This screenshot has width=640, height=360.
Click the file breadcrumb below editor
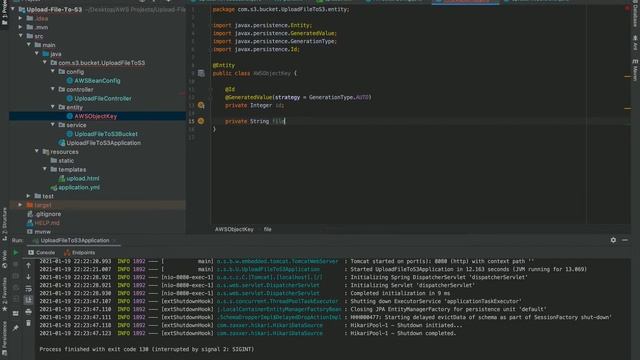tap(267, 229)
